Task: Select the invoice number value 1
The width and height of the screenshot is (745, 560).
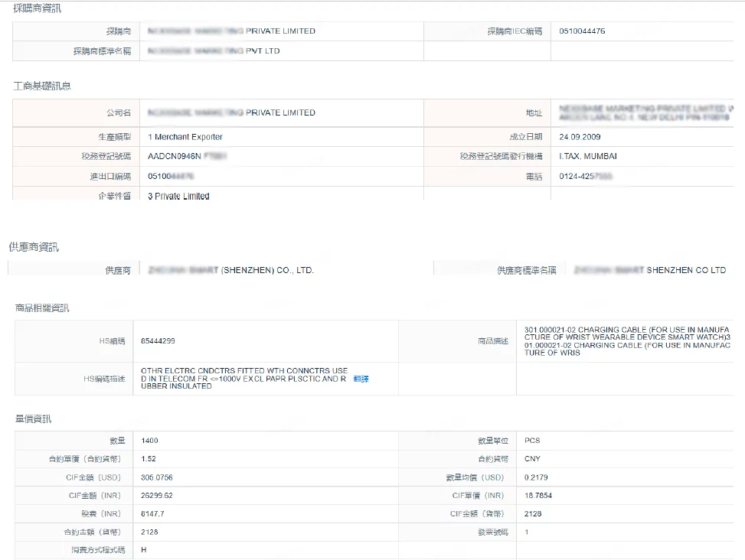Action: [527, 532]
